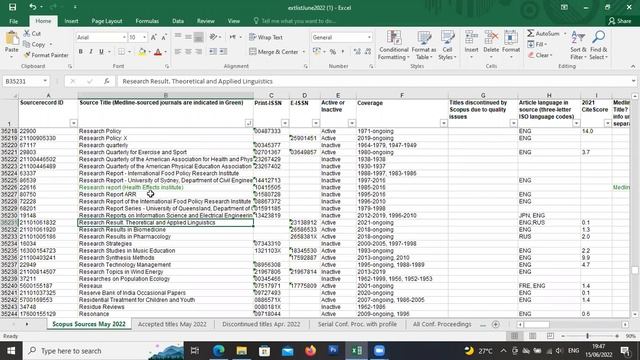The width and height of the screenshot is (640, 360).
Task: Click the font color A swatch
Action: pyautogui.click(x=158, y=52)
